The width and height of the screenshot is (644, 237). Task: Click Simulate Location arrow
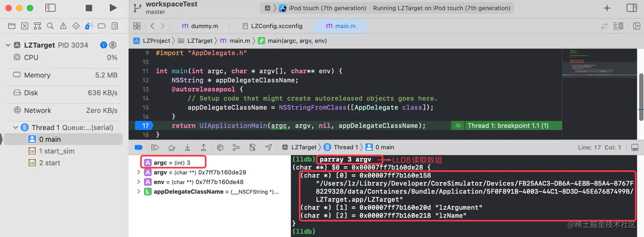268,147
